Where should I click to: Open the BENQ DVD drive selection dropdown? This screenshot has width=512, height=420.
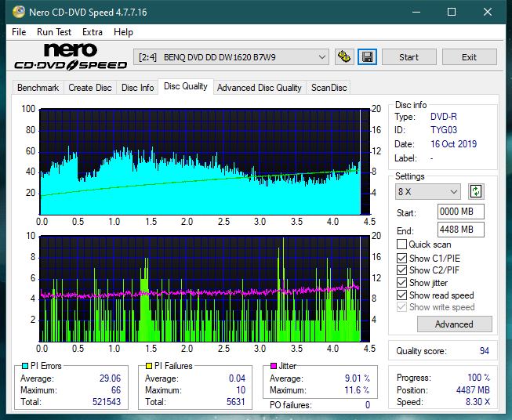231,57
